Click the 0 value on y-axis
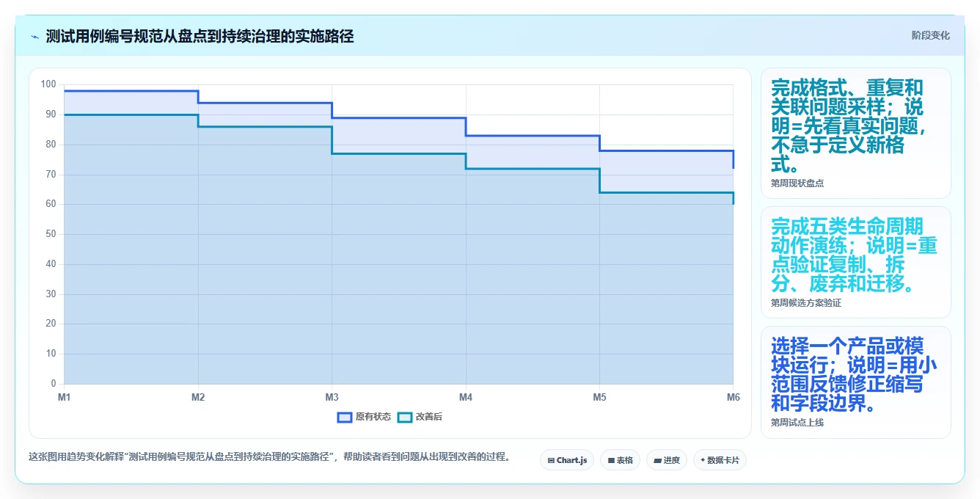The width and height of the screenshot is (980, 499). (x=54, y=384)
